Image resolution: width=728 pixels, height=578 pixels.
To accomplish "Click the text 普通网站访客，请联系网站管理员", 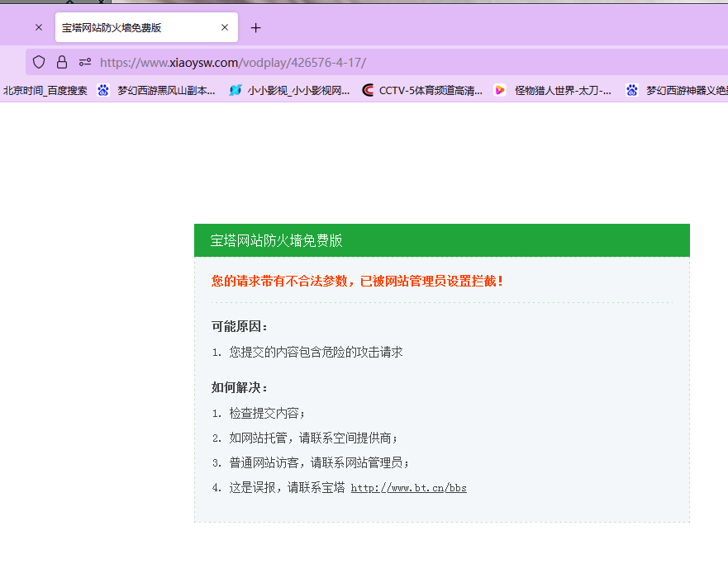I will [x=319, y=463].
